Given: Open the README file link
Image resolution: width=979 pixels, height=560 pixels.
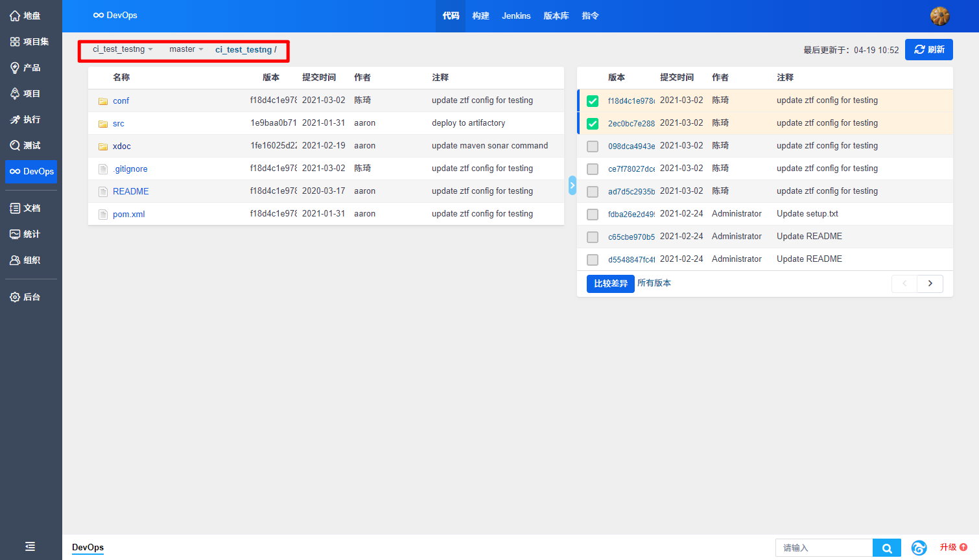Looking at the screenshot, I should 130,191.
